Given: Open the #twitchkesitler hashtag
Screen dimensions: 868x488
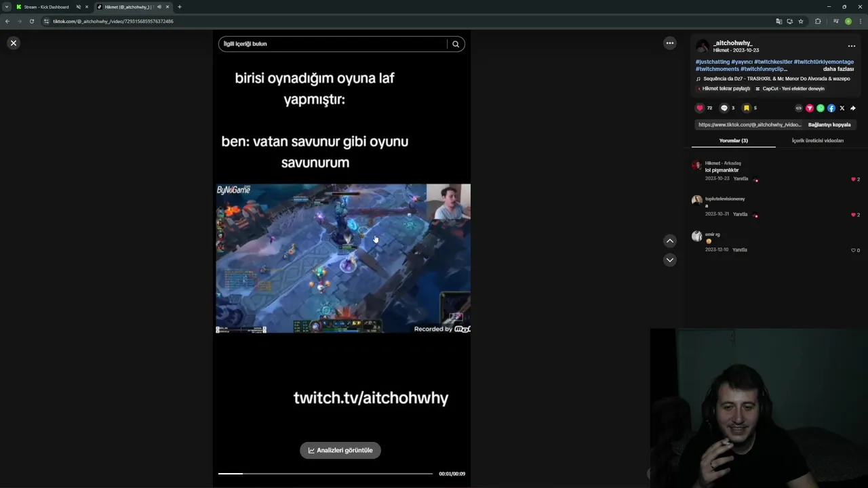Looking at the screenshot, I should click(x=773, y=62).
